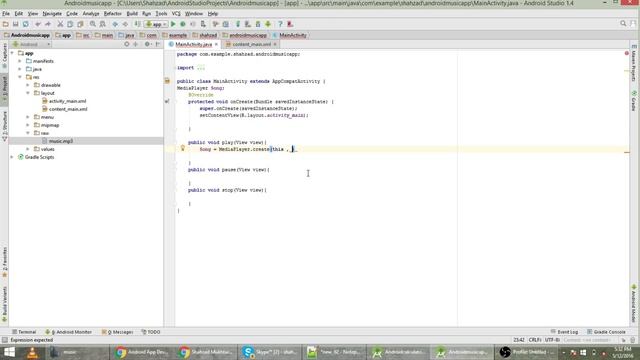The width and height of the screenshot is (640, 360).
Task: Collapse the raw folder
Action: pos(28,133)
